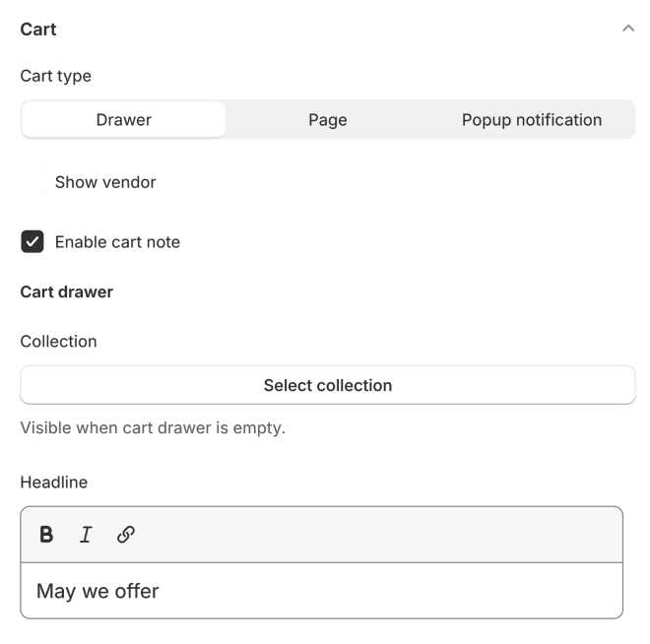Click the 'Visible when cart drawer is empty' hint
650x644 pixels.
(153, 428)
